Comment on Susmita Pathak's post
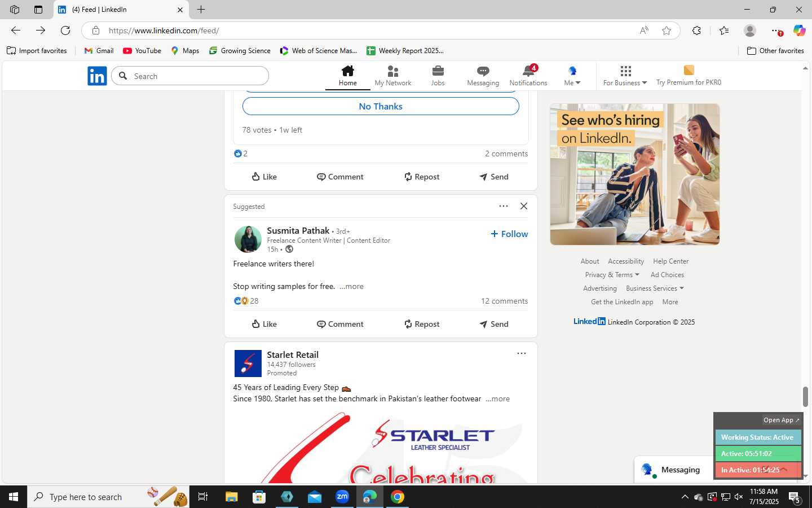 (340, 324)
